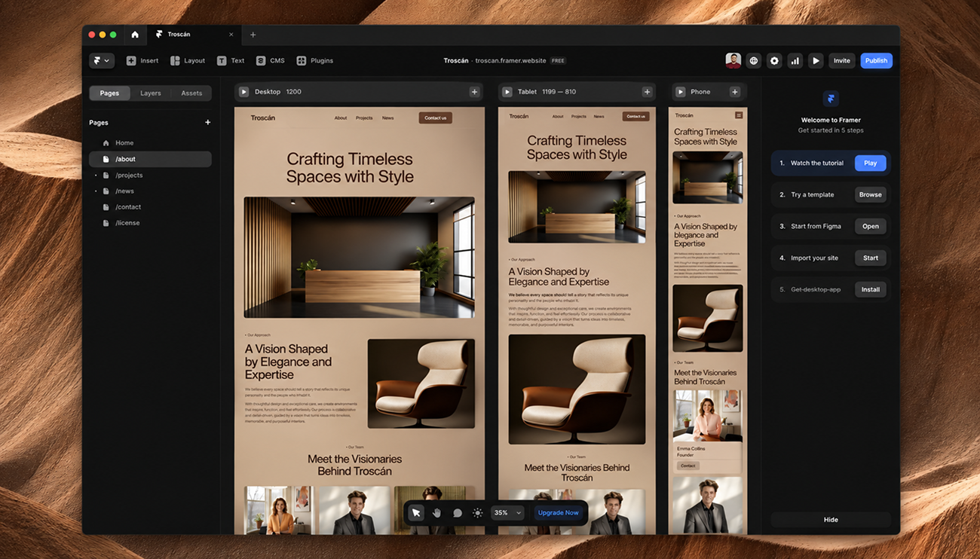The width and height of the screenshot is (980, 559).
Task: Open the analytics bar chart icon
Action: coord(795,61)
